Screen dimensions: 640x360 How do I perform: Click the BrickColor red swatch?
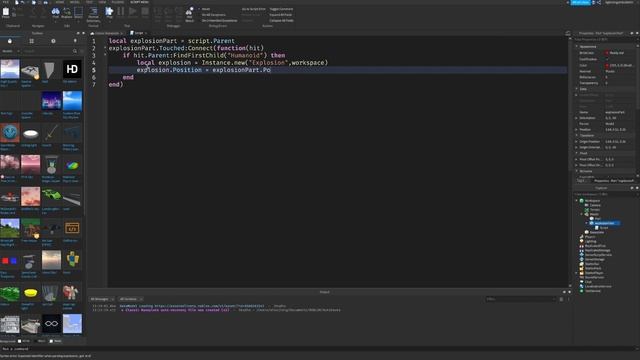tap(607, 53)
